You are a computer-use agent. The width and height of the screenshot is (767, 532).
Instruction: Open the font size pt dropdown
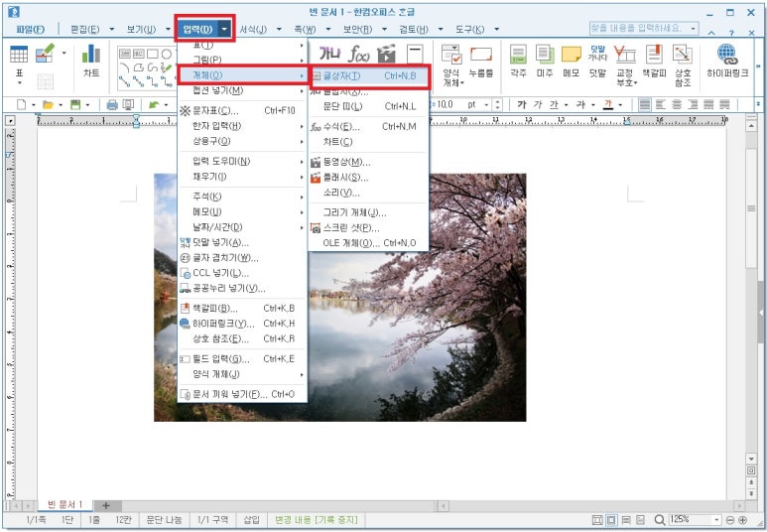pyautogui.click(x=486, y=105)
